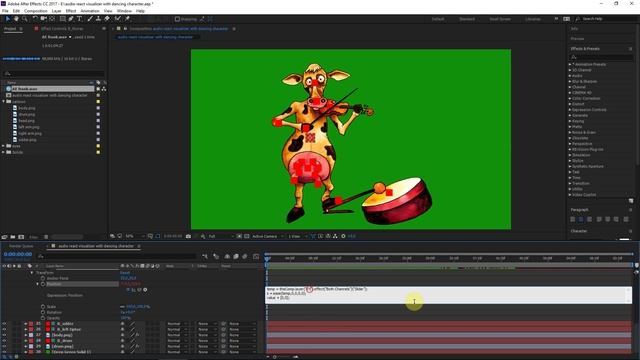
Task: Select the Puppet Pin tool
Action: click(127, 19)
